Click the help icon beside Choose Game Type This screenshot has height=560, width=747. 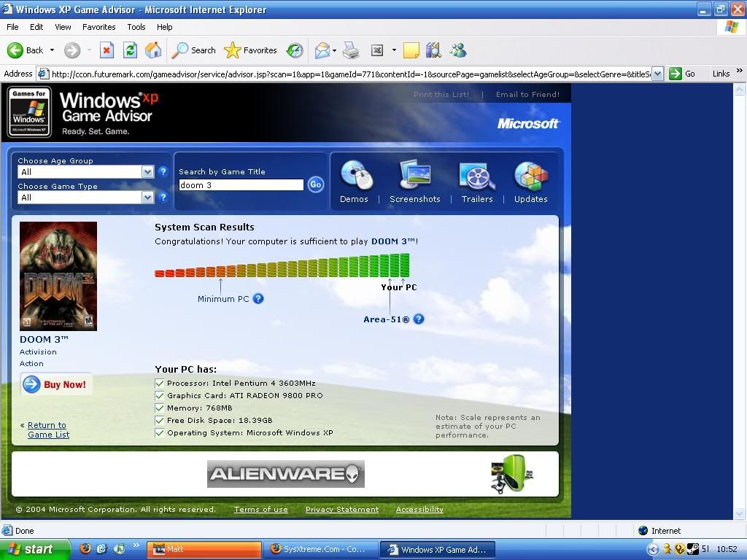(163, 197)
